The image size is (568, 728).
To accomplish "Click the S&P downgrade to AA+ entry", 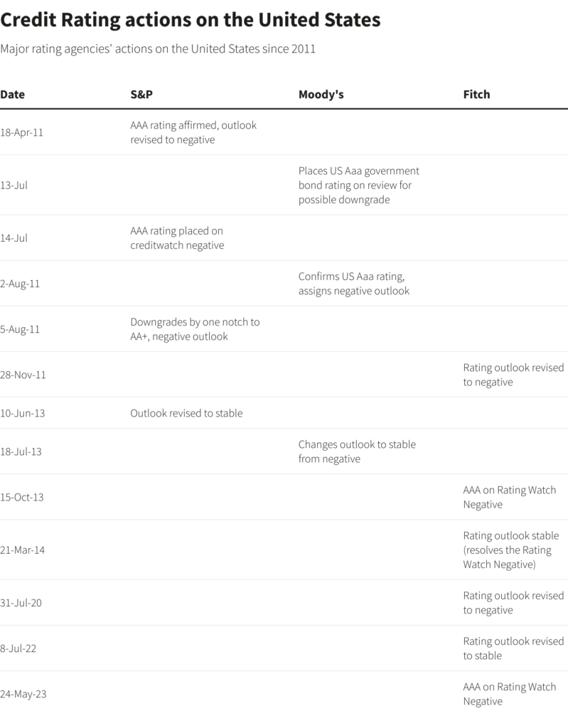I will 195,329.
